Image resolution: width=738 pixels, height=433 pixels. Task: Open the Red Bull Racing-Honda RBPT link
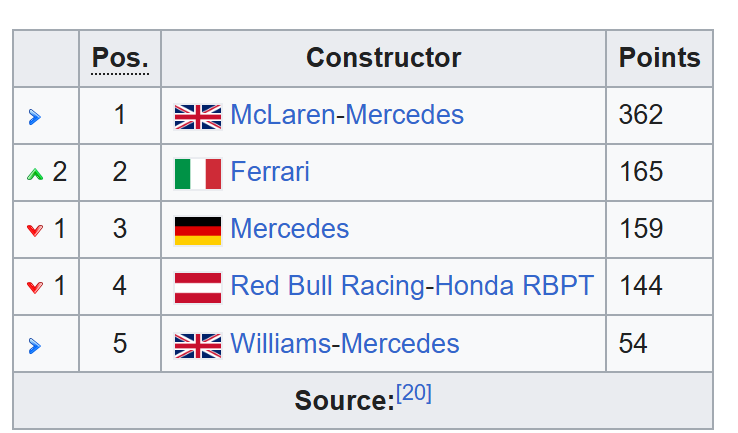pyautogui.click(x=412, y=286)
